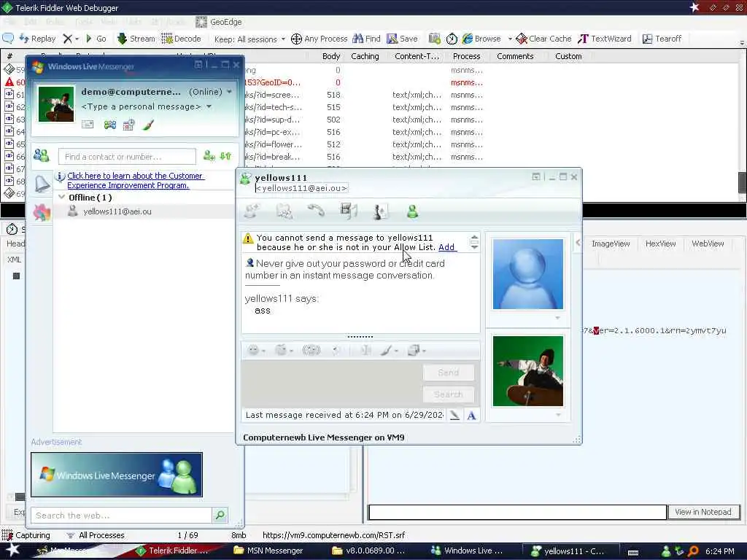This screenshot has height=560, width=747.
Task: Click the games icon in conversation toolbar
Action: pyautogui.click(x=381, y=211)
